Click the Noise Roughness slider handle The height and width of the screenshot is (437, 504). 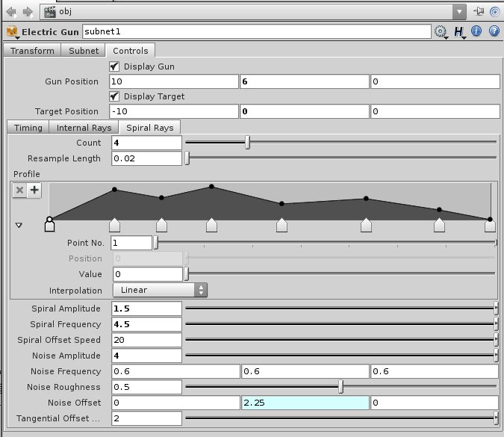point(341,387)
